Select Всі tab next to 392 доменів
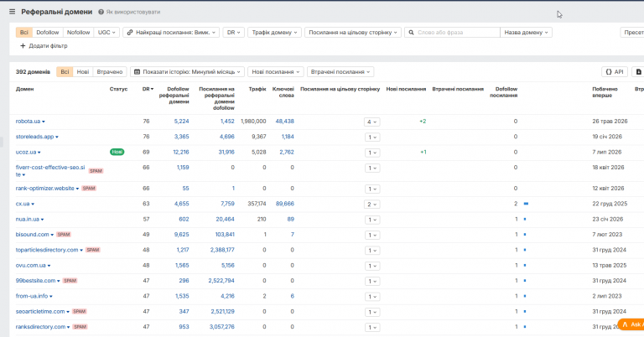644x337 pixels. pos(65,72)
